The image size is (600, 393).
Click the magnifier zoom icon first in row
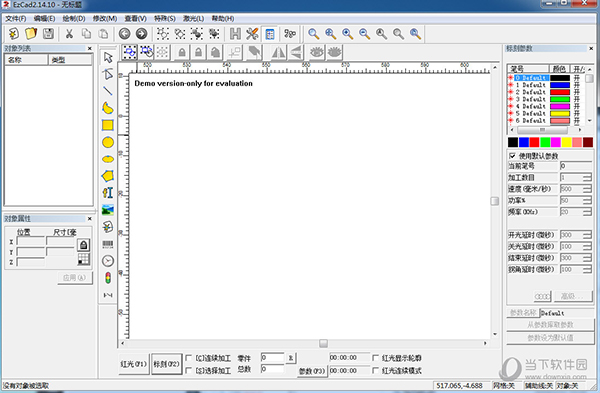[314, 34]
